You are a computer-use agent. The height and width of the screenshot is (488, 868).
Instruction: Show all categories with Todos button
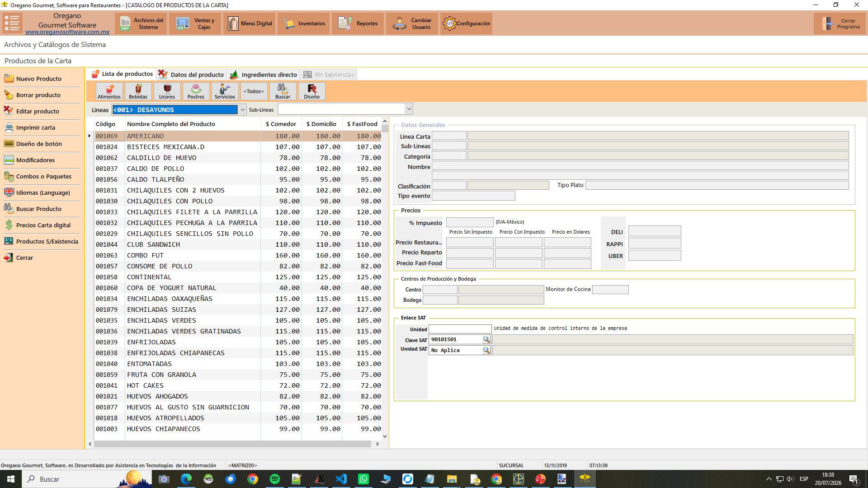(254, 91)
